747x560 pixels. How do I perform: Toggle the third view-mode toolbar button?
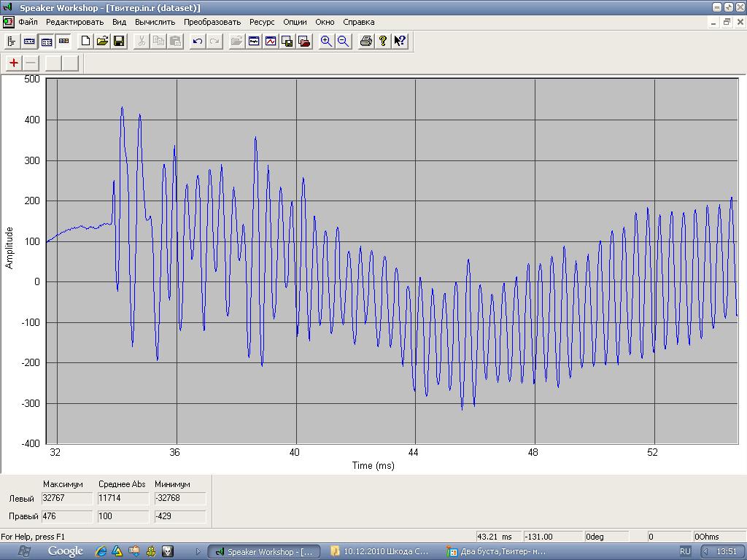click(x=46, y=41)
